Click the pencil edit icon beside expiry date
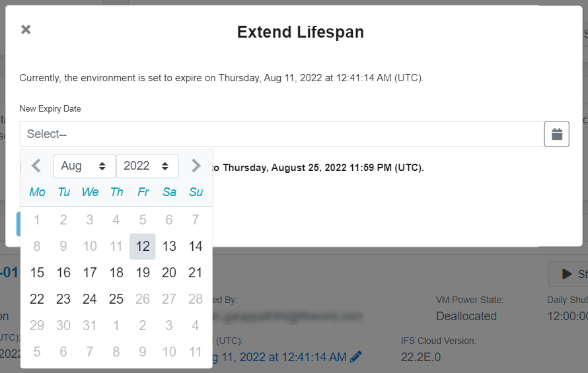The image size is (588, 373). click(x=355, y=357)
